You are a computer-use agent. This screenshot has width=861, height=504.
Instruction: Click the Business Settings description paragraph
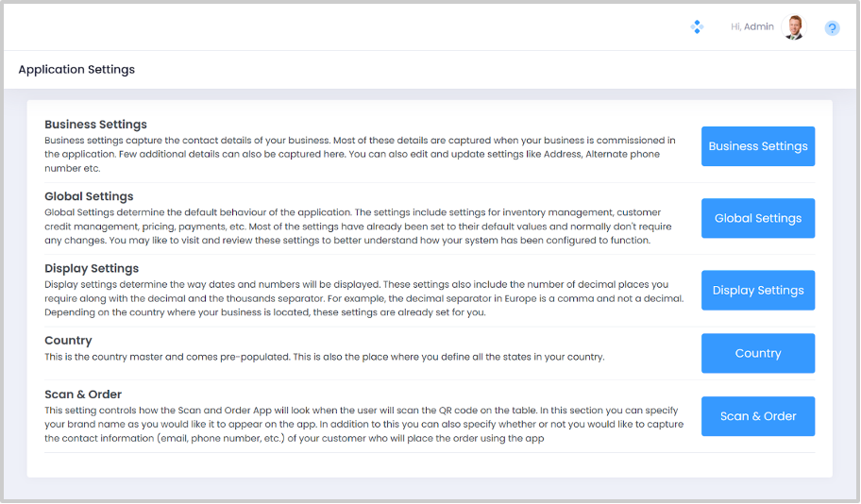click(359, 154)
